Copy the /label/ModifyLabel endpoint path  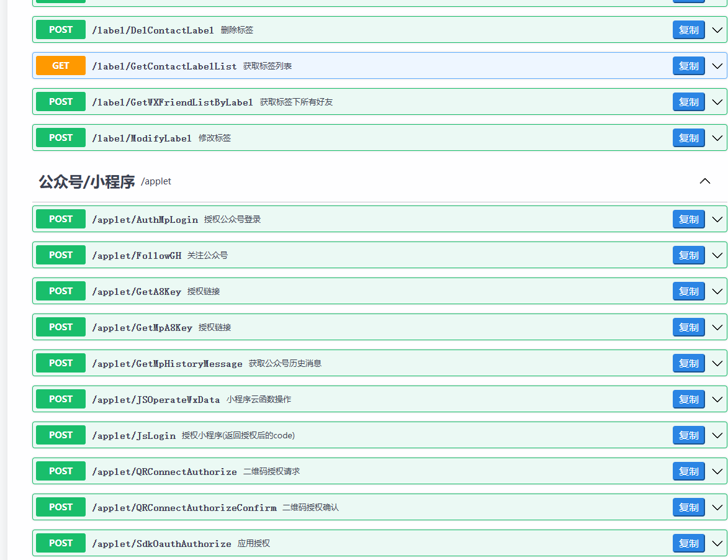(688, 138)
